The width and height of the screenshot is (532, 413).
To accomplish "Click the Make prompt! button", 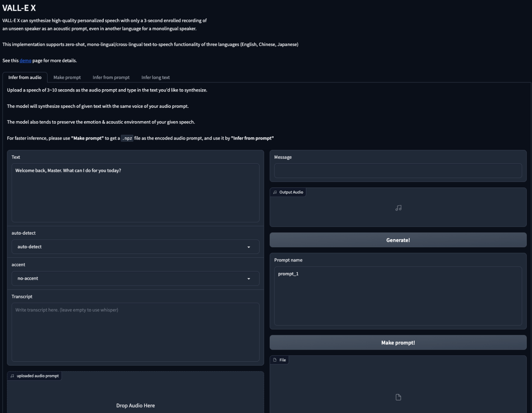I will click(398, 342).
